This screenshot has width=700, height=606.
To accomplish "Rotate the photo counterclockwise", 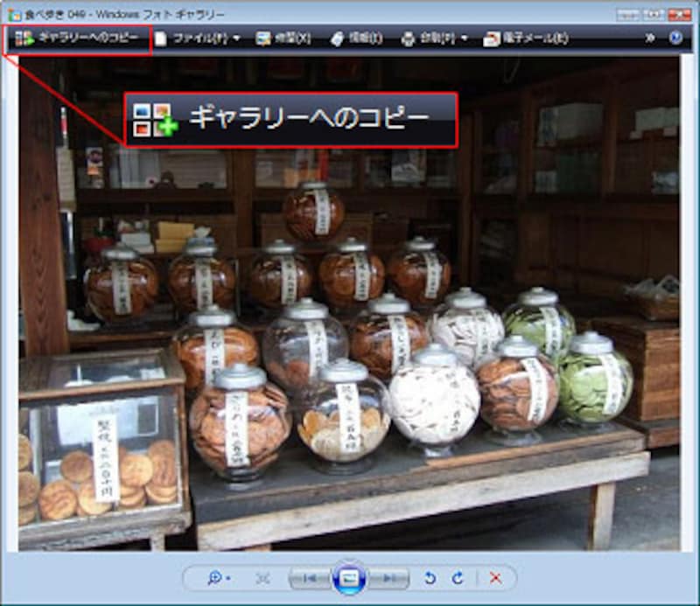I will tap(430, 578).
